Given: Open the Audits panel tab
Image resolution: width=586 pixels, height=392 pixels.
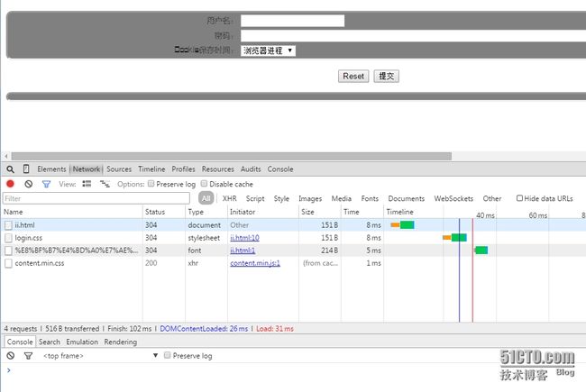Looking at the screenshot, I should pos(251,169).
